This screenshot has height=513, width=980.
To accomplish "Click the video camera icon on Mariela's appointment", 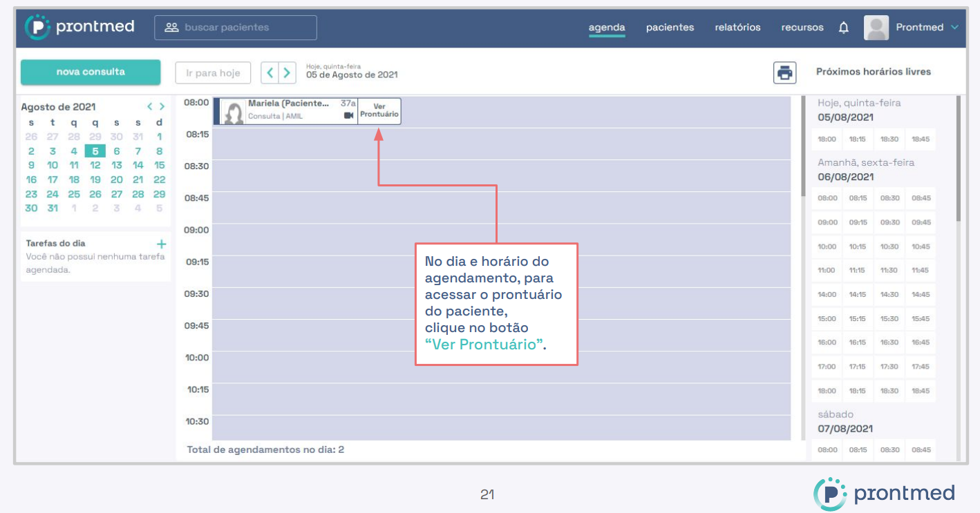I will tap(349, 115).
